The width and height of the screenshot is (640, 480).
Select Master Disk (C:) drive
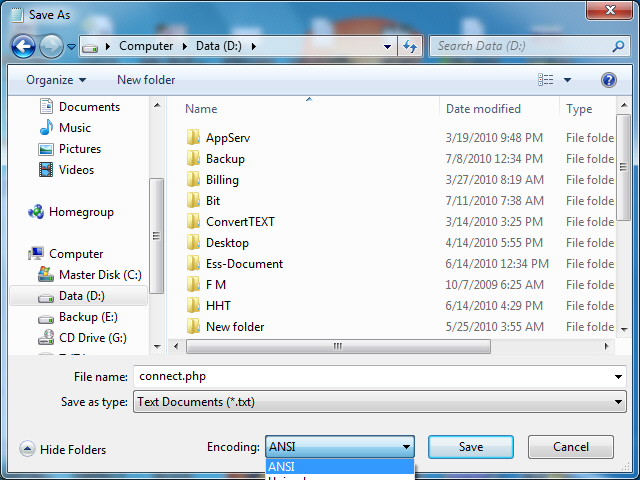click(90, 275)
